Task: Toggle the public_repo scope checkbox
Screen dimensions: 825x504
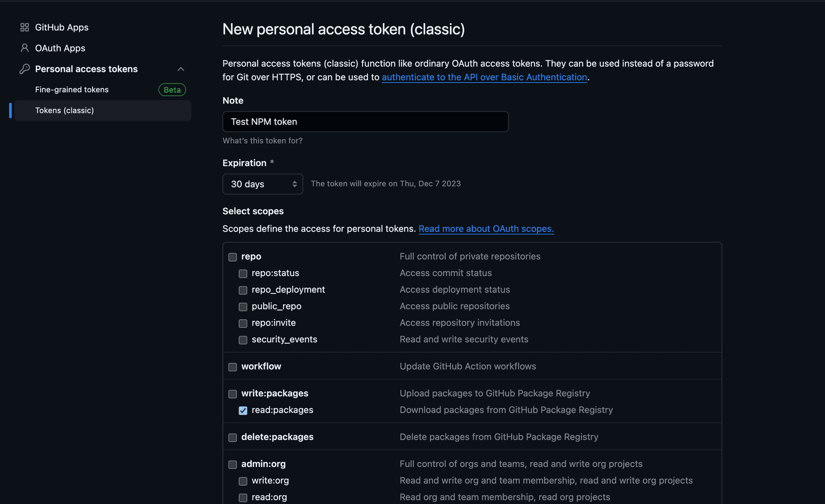Action: click(243, 307)
